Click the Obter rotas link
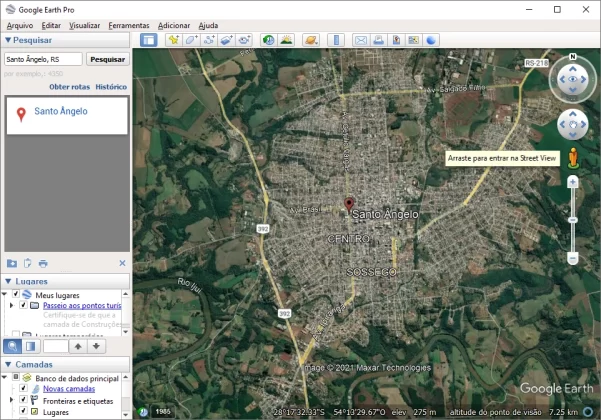The height and width of the screenshot is (420, 601). [69, 87]
